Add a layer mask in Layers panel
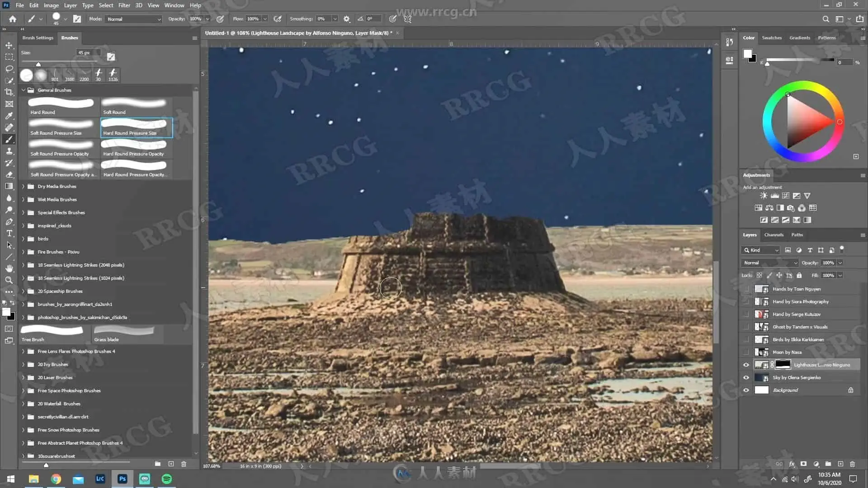Screen dimensions: 868x488 click(803, 464)
